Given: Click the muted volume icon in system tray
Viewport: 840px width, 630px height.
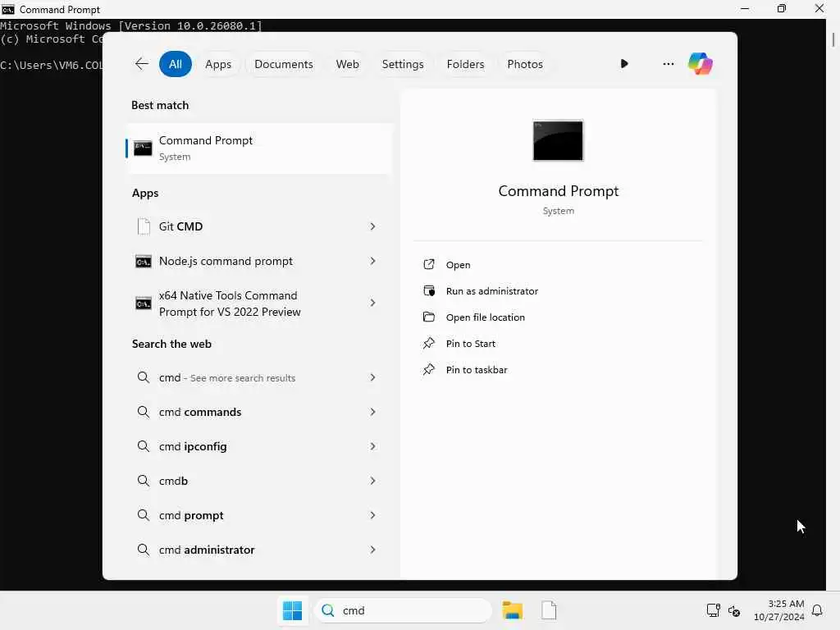Looking at the screenshot, I should point(734,610).
